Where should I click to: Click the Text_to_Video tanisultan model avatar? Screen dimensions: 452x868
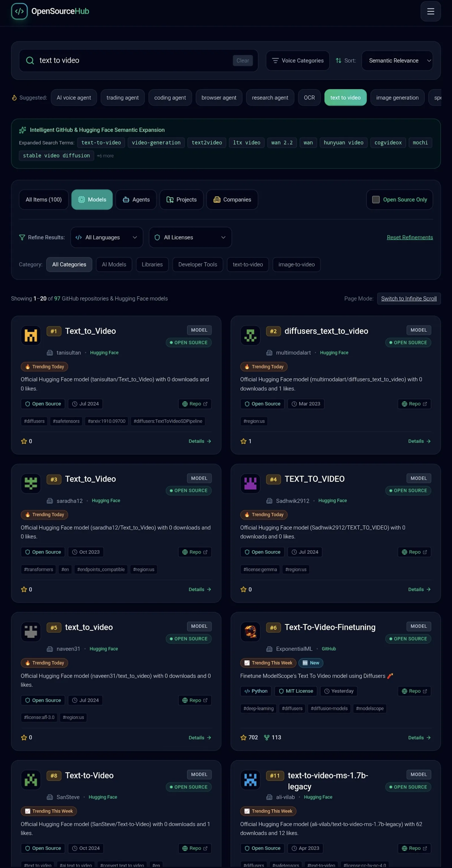click(x=31, y=335)
